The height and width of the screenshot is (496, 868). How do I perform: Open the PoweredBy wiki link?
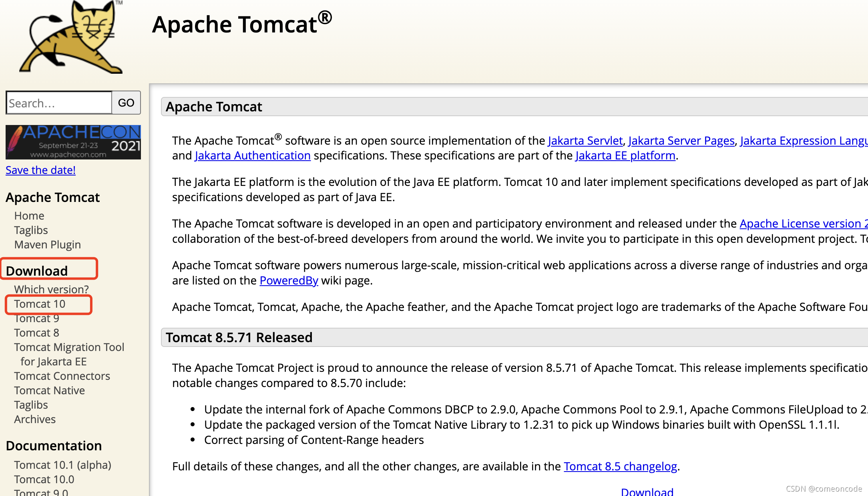click(289, 280)
